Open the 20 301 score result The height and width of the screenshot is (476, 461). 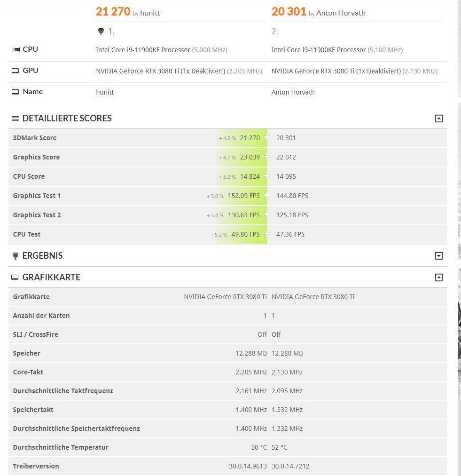click(x=289, y=12)
